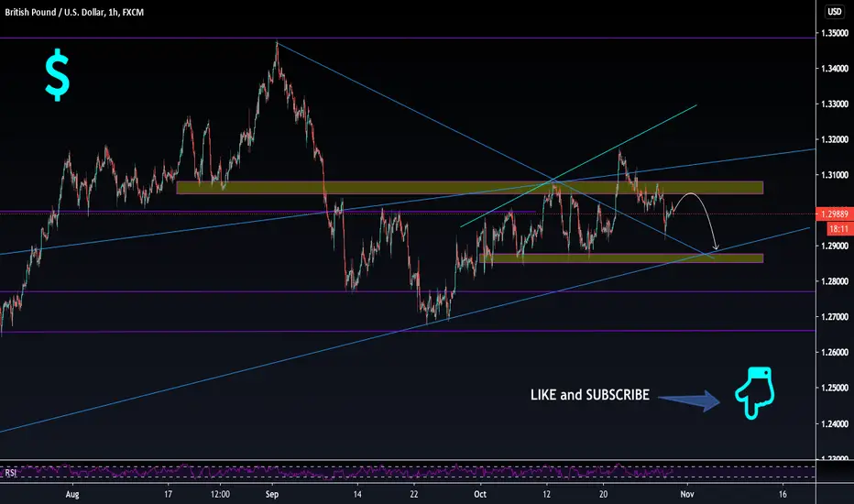Click the 14 date label on time axis
854x504 pixels.
[x=357, y=494]
